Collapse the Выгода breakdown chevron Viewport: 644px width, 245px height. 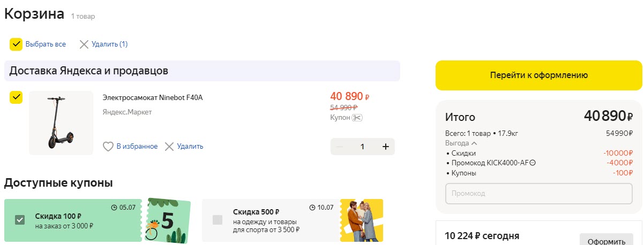(x=474, y=143)
